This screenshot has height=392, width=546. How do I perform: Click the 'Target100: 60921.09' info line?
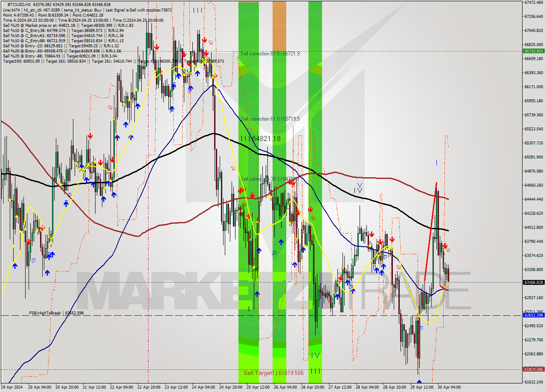(x=113, y=61)
